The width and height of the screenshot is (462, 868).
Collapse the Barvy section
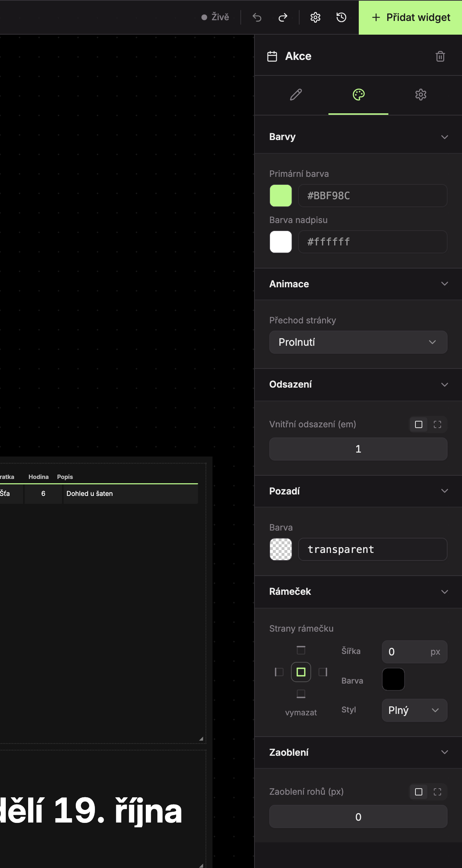[445, 137]
